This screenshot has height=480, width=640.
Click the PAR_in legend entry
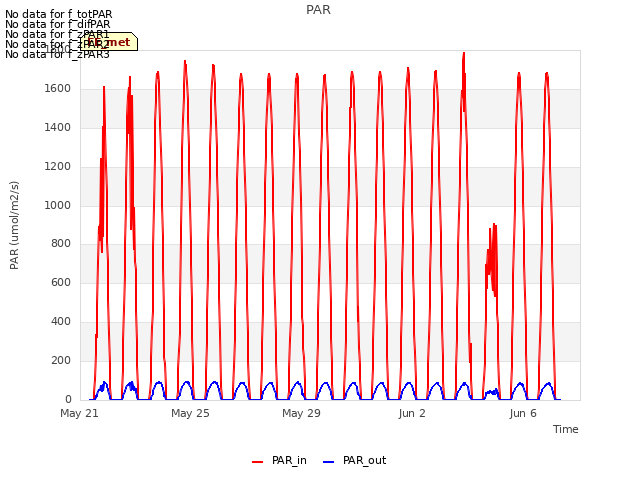(280, 460)
